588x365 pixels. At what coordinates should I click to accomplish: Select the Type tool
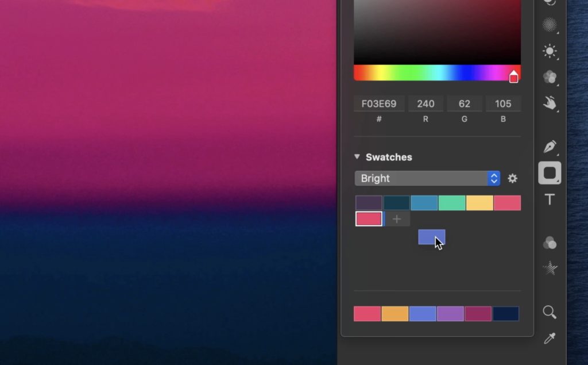tap(550, 198)
